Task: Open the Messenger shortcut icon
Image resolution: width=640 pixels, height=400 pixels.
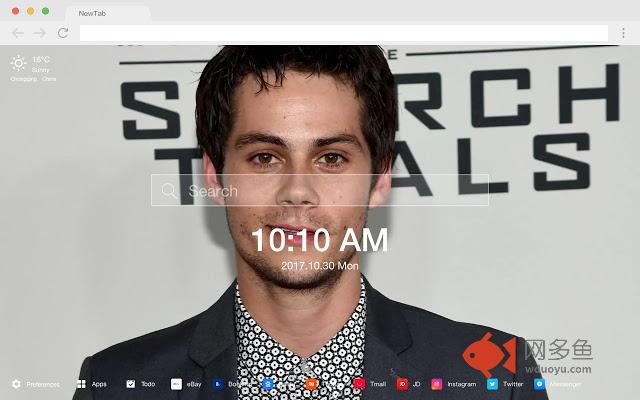Action: (x=539, y=384)
